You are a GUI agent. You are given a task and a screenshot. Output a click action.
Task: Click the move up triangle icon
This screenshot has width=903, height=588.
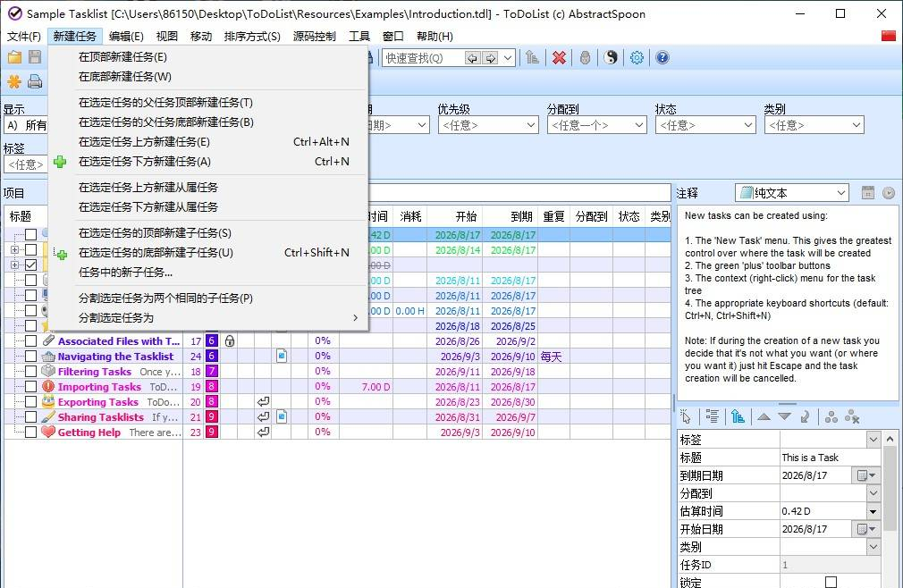click(764, 416)
